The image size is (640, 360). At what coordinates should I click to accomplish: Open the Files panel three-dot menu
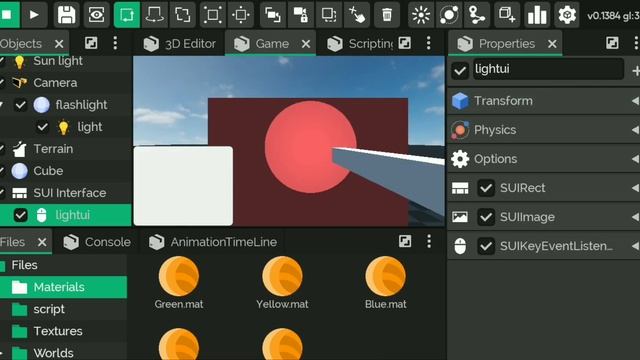[429, 241]
